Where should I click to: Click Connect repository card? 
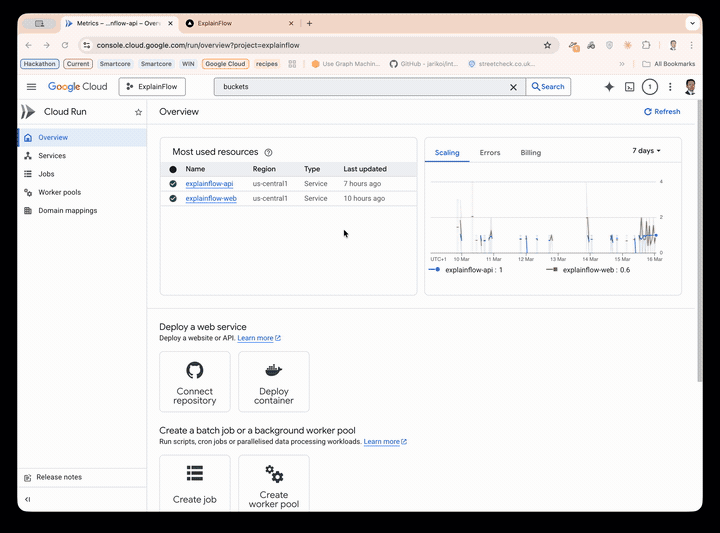[195, 382]
